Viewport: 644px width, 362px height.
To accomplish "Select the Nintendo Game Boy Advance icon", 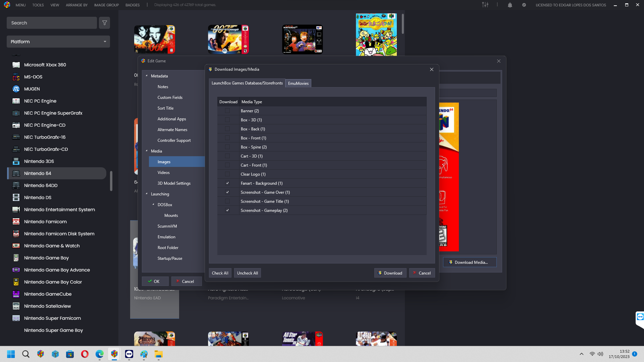I will coord(16,270).
